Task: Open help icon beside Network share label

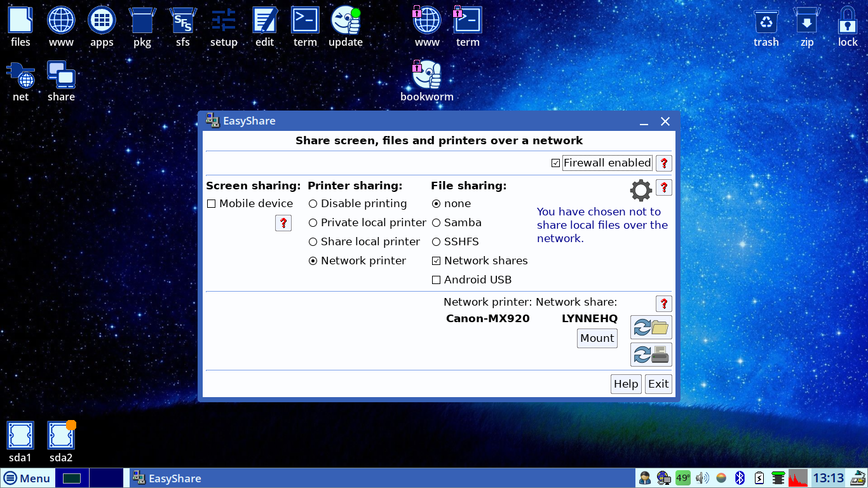Action: pyautogui.click(x=663, y=304)
